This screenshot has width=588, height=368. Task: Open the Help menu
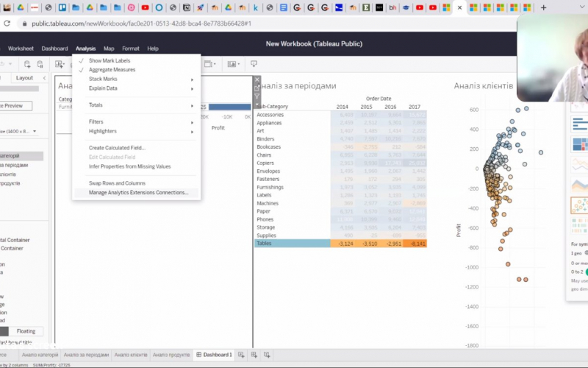pyautogui.click(x=153, y=49)
